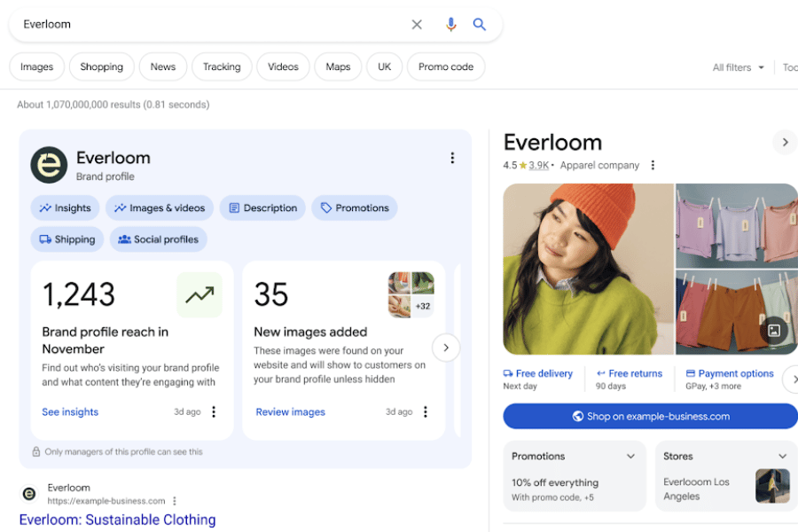Click the Review images link
798x532 pixels.
click(x=290, y=411)
